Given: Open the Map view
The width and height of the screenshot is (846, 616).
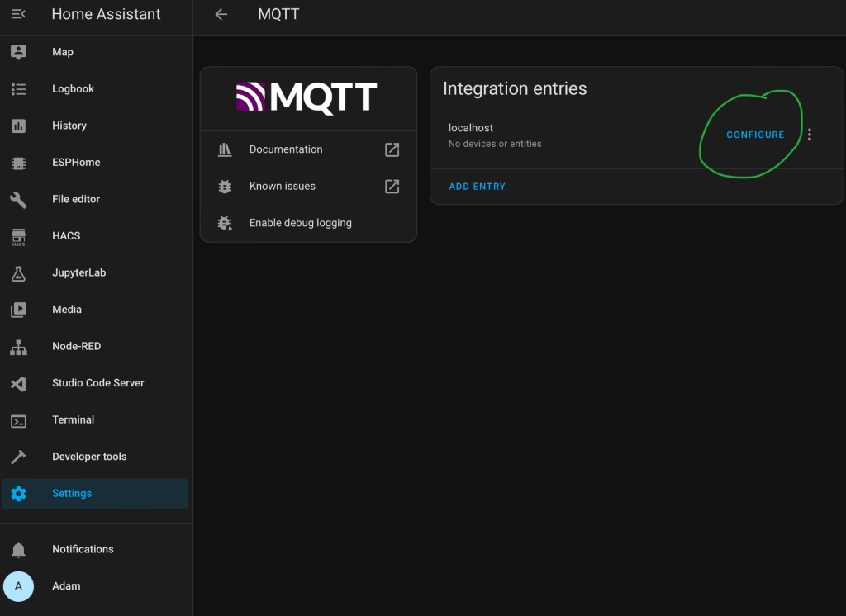Looking at the screenshot, I should tap(63, 51).
